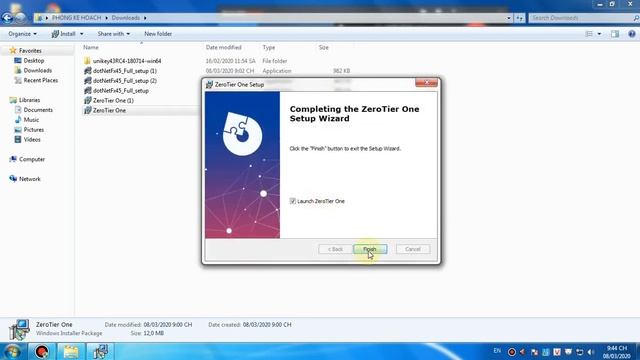Open Music library
This screenshot has height=360, width=640.
(x=31, y=120)
